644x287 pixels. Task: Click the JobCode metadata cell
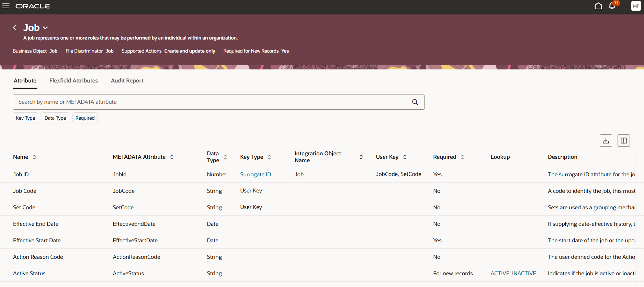point(124,191)
